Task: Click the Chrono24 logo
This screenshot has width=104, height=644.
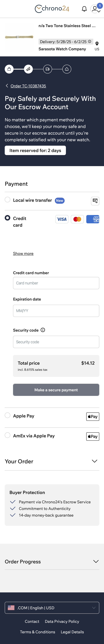Action: click(x=52, y=9)
